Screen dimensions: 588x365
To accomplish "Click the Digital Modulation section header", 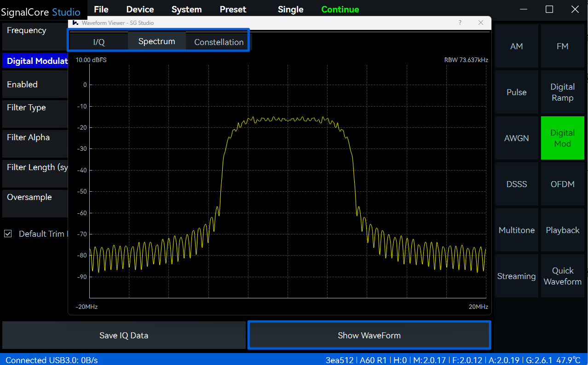I will (x=35, y=61).
